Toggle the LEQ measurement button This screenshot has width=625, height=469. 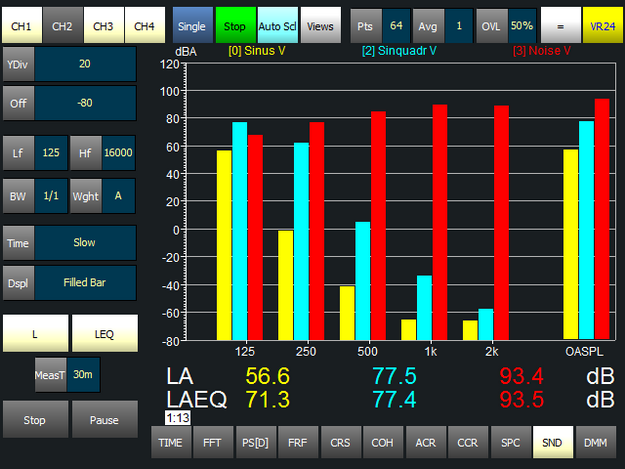104,333
